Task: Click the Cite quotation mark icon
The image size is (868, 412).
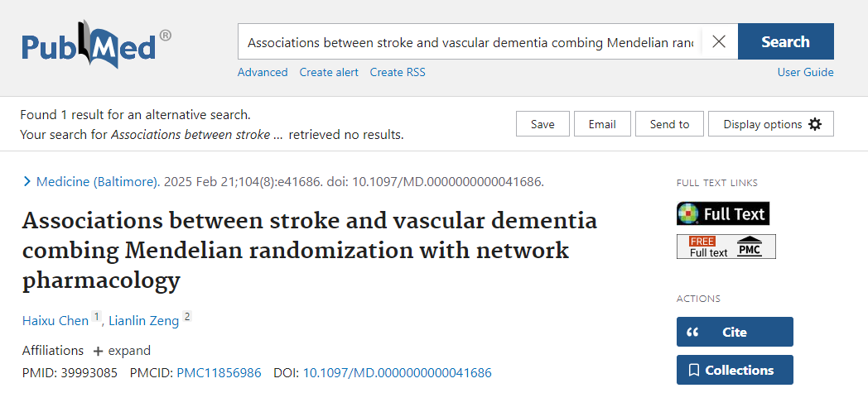Action: pos(693,332)
